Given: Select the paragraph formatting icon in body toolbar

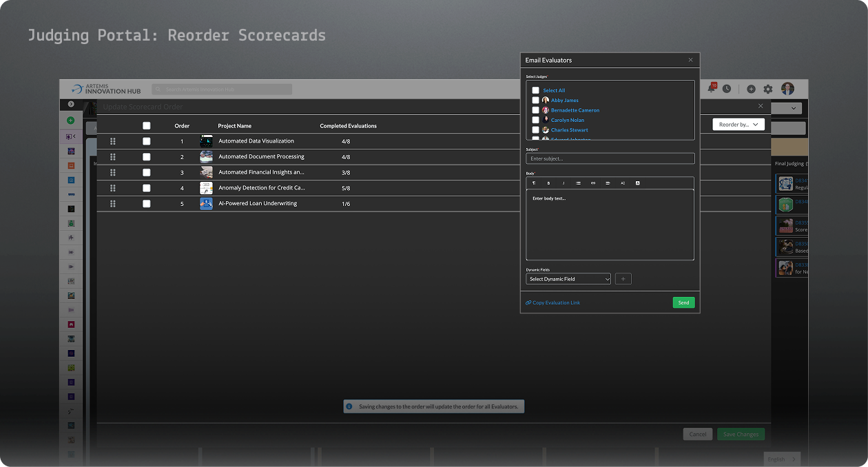Looking at the screenshot, I should coord(534,183).
